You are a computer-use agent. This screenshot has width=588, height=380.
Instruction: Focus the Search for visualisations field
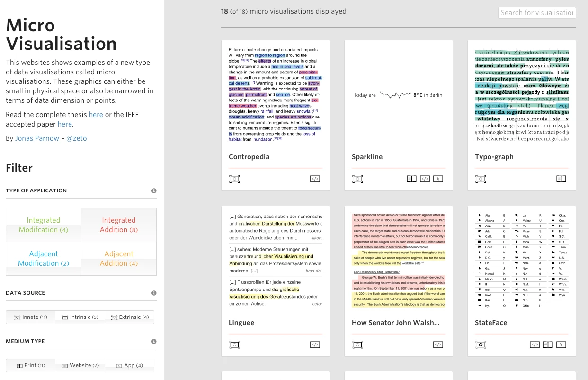tap(537, 13)
